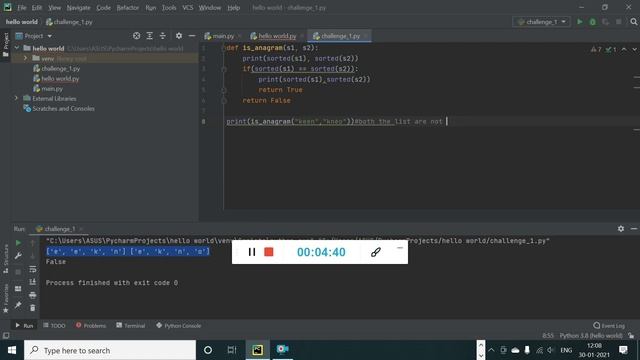Open the Refactor menu

127,8
